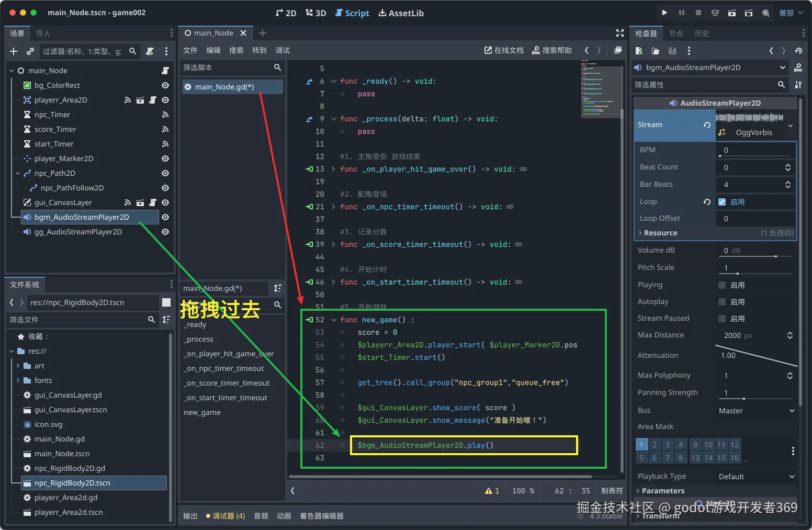Screen dimensions: 812x530
Task: Click the add child node plus icon
Action: tap(14, 51)
